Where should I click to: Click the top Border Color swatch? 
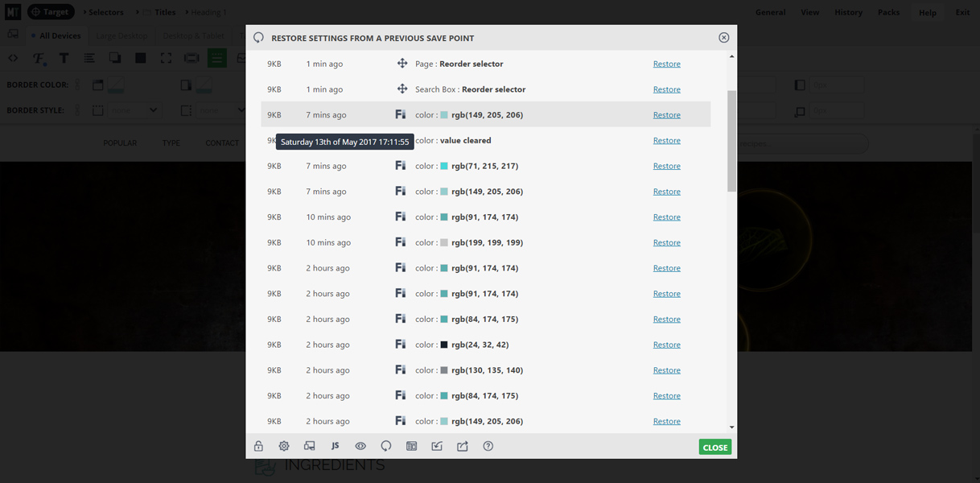(x=116, y=85)
